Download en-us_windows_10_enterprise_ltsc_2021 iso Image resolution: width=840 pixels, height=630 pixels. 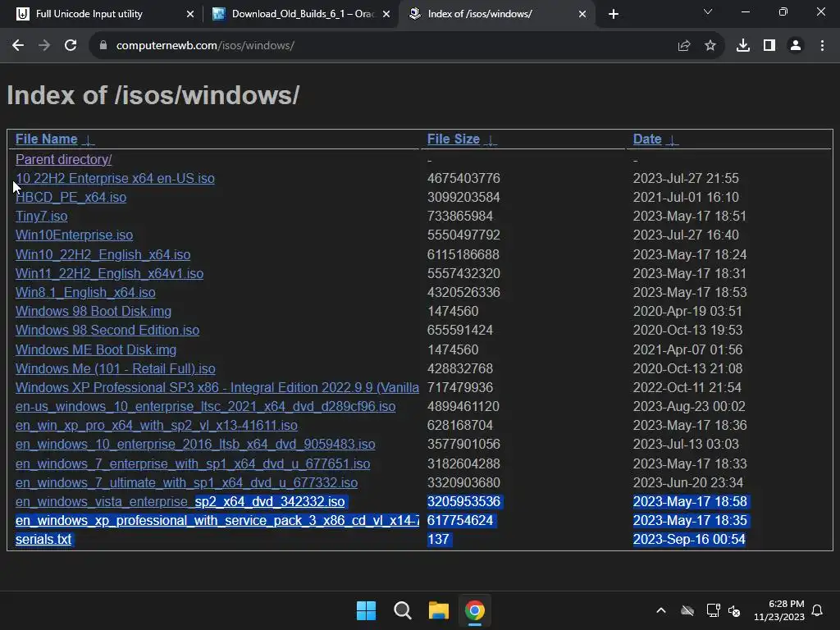205,407
